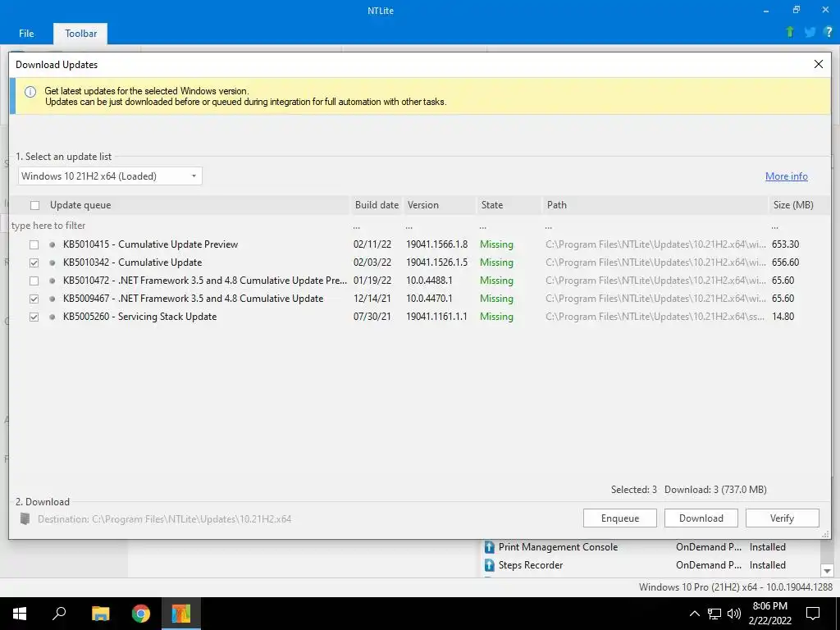Open taskbar search magnifier
This screenshot has height=630, width=840.
click(x=59, y=613)
